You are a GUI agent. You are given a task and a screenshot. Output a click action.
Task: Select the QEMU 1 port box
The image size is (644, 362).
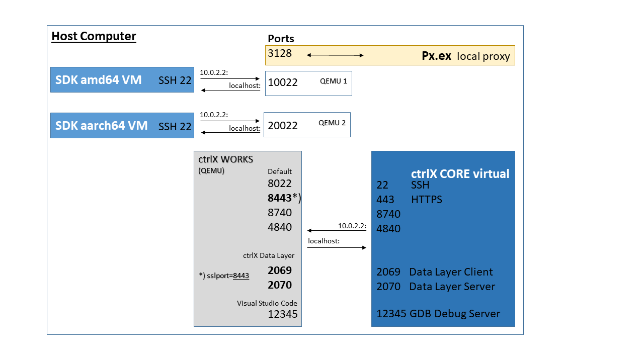point(308,83)
